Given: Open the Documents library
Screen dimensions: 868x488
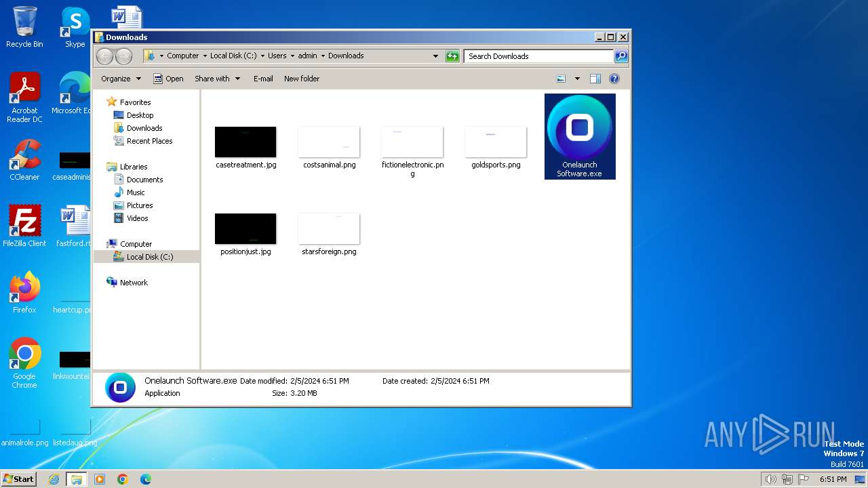Looking at the screenshot, I should (x=144, y=180).
